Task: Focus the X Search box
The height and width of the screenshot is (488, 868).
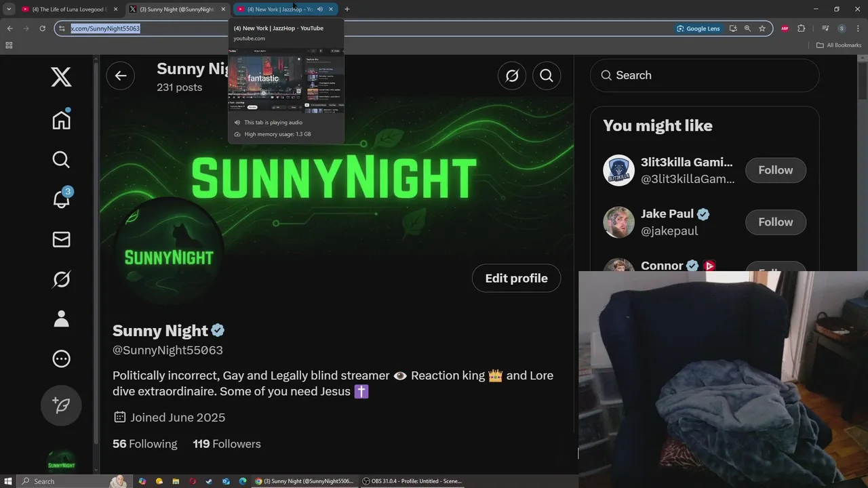Action: tap(705, 75)
